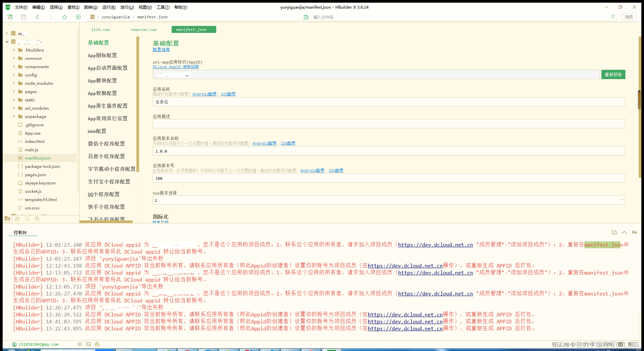Click the list view icon in status bar
Viewport: 644px width, 351px height.
pyautogui.click(x=80, y=344)
